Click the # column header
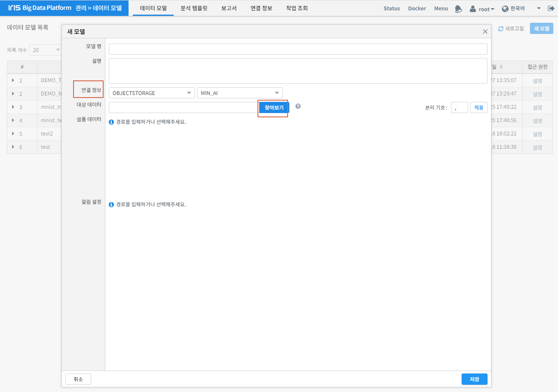558x392 pixels. (x=22, y=67)
